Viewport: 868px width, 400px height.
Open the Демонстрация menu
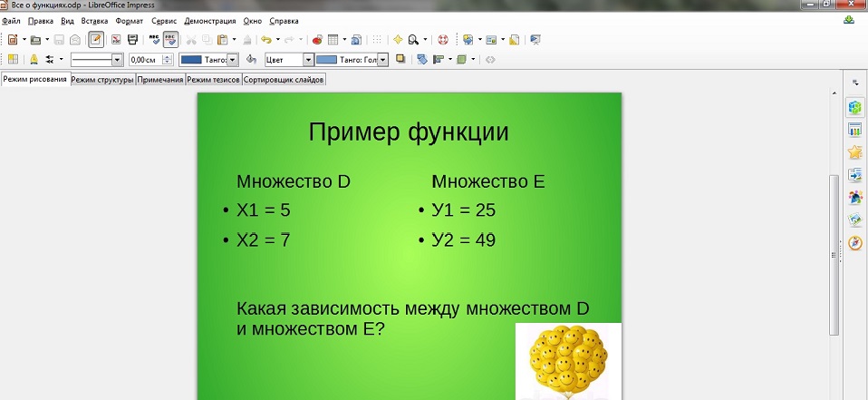[210, 20]
